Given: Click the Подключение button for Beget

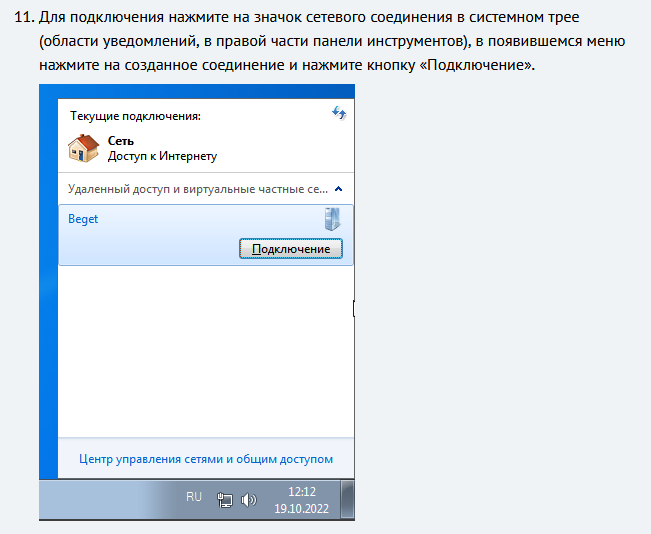Looking at the screenshot, I should click(x=291, y=248).
